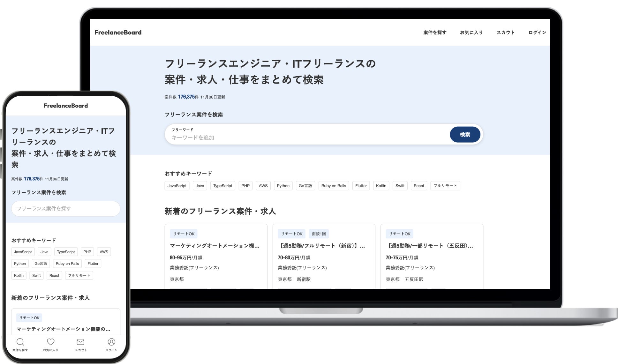Open 案件を探す in desktop navigation

tap(435, 33)
